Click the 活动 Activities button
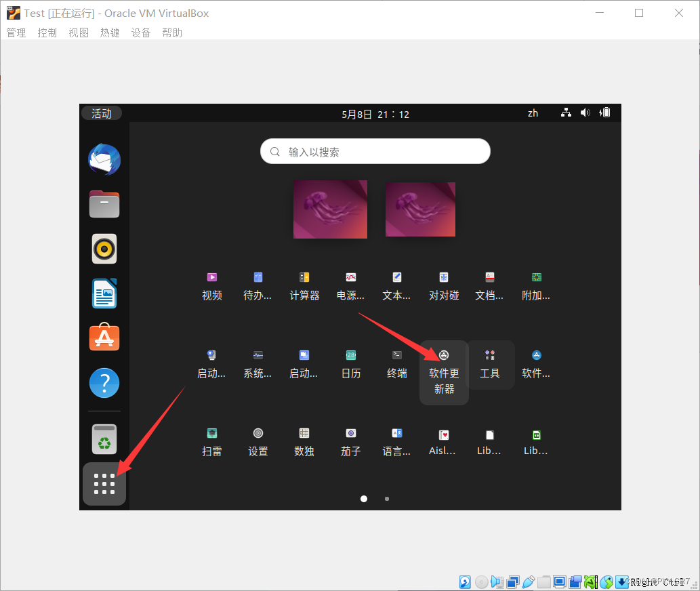 [102, 113]
